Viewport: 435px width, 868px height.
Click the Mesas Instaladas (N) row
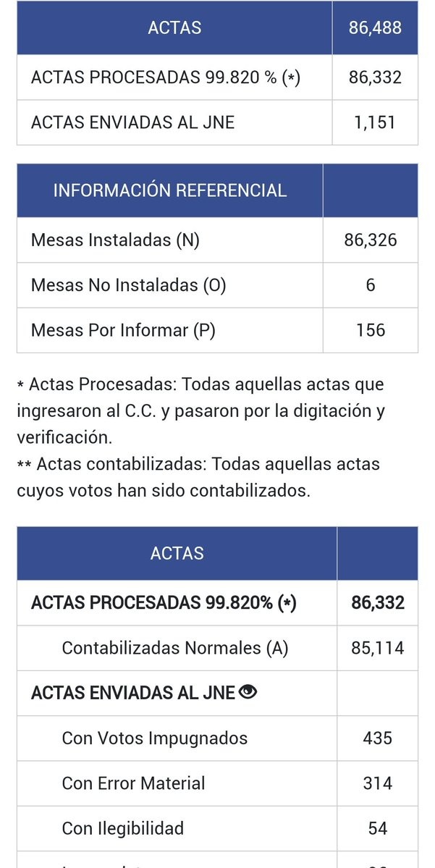coord(115,240)
